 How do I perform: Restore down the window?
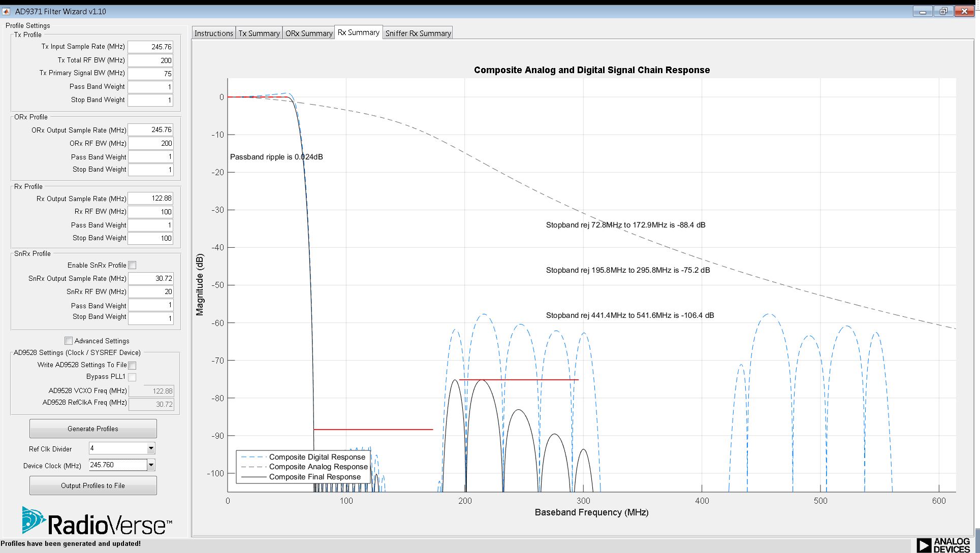943,11
